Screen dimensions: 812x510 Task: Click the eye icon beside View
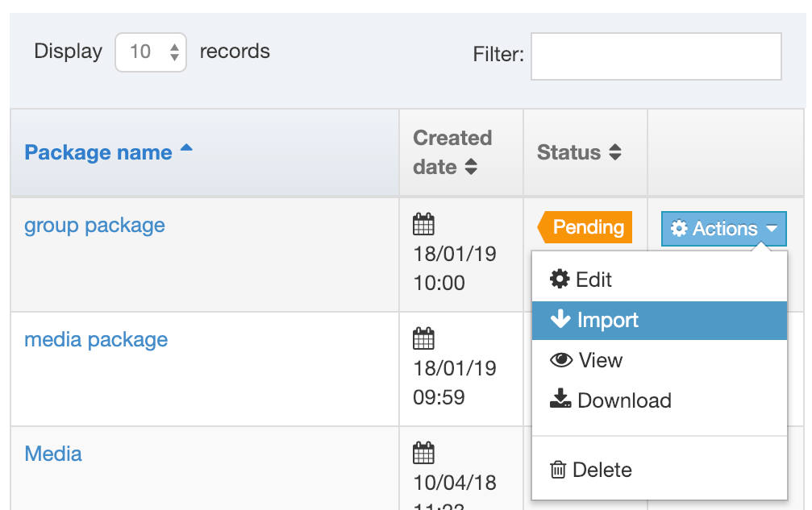click(561, 360)
